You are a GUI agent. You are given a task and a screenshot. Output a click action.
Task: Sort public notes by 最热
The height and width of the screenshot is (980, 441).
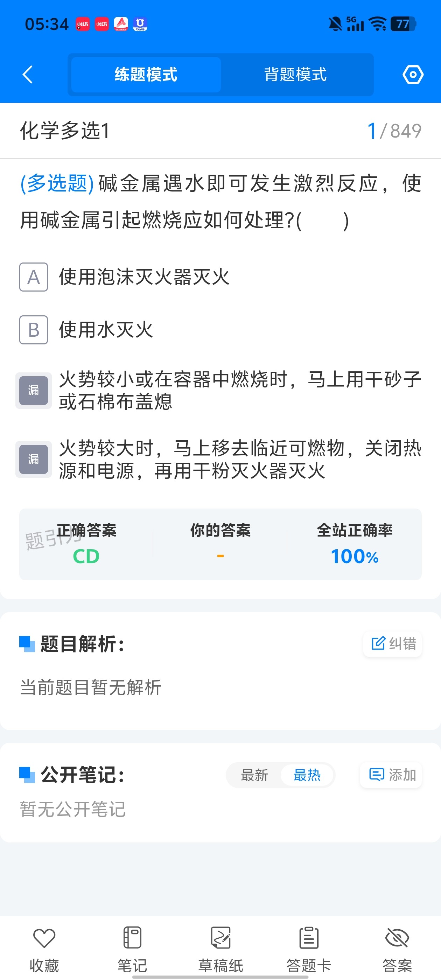click(x=307, y=775)
